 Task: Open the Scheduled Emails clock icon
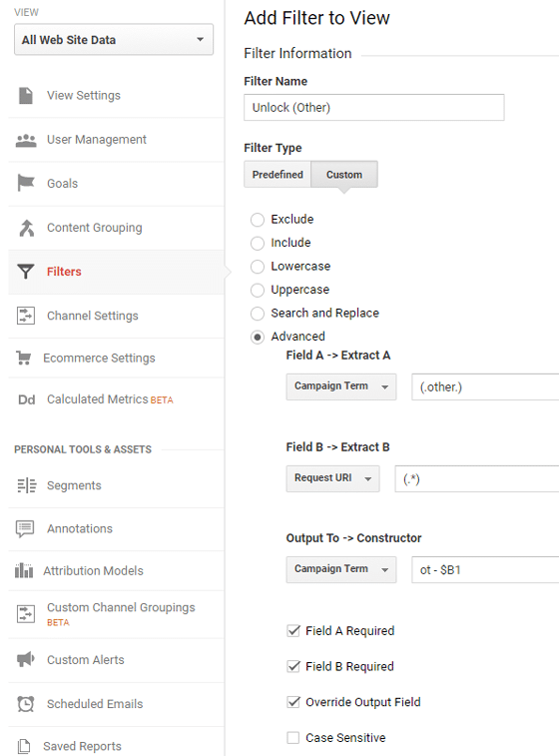pyautogui.click(x=26, y=704)
